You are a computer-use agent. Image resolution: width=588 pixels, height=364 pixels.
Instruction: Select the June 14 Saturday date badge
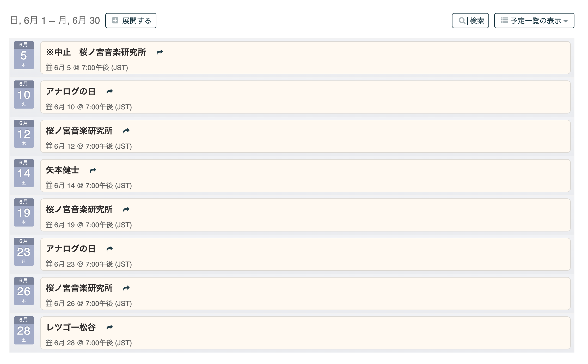tap(24, 173)
